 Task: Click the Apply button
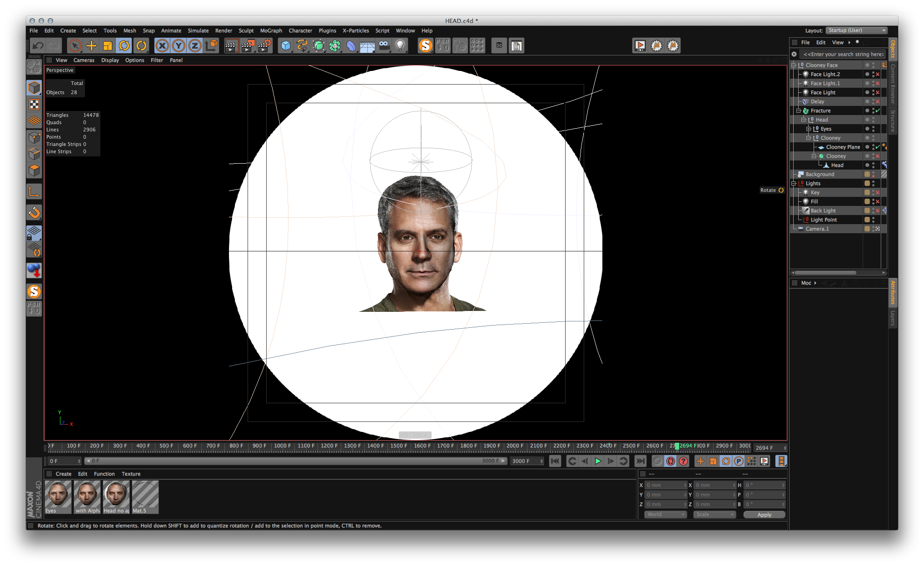[764, 515]
